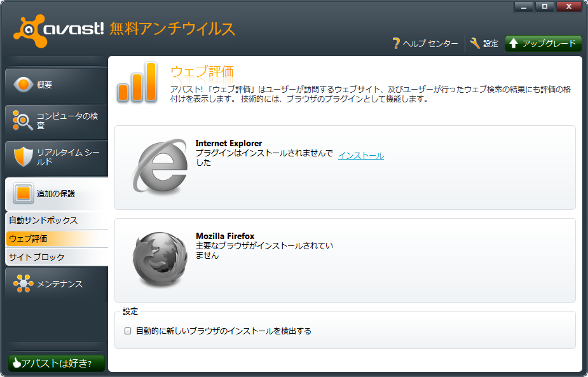Click the label 自動的に新しいブラウザのインストールを検出する

click(224, 331)
